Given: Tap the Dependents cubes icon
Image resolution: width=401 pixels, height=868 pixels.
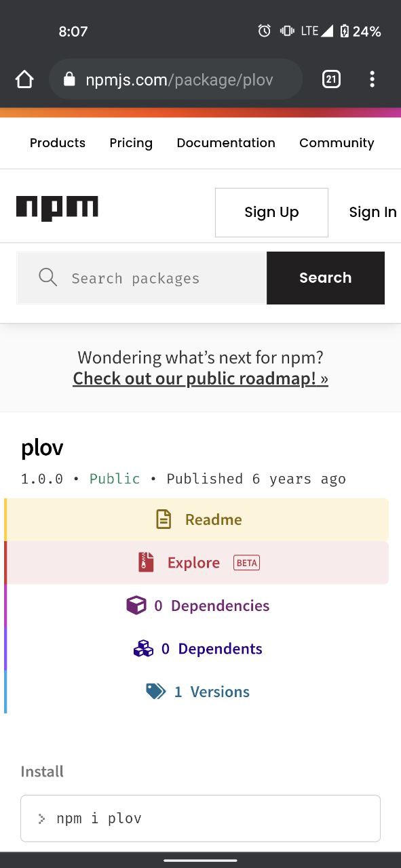Looking at the screenshot, I should (143, 648).
